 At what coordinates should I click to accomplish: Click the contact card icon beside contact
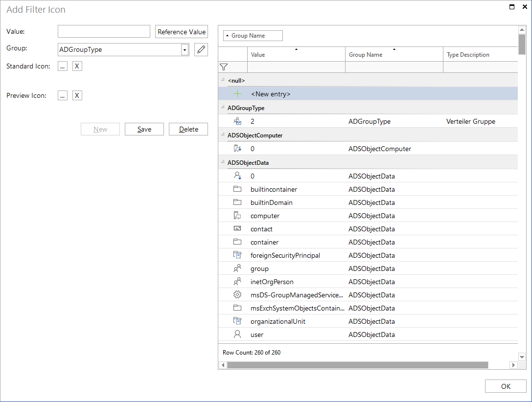[x=237, y=228]
